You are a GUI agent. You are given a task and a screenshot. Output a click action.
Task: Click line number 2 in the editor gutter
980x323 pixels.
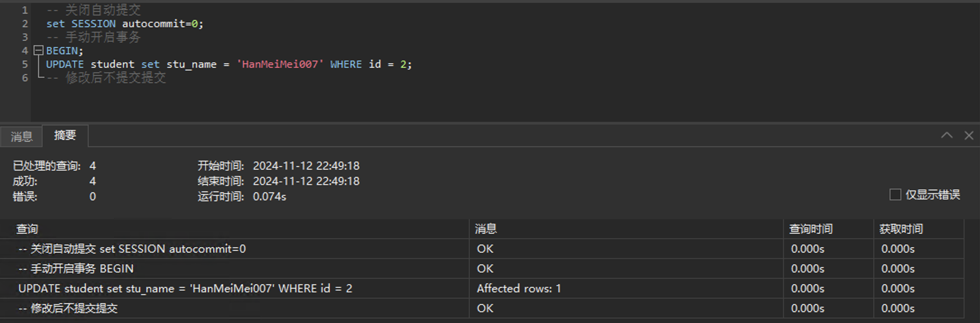coord(25,23)
